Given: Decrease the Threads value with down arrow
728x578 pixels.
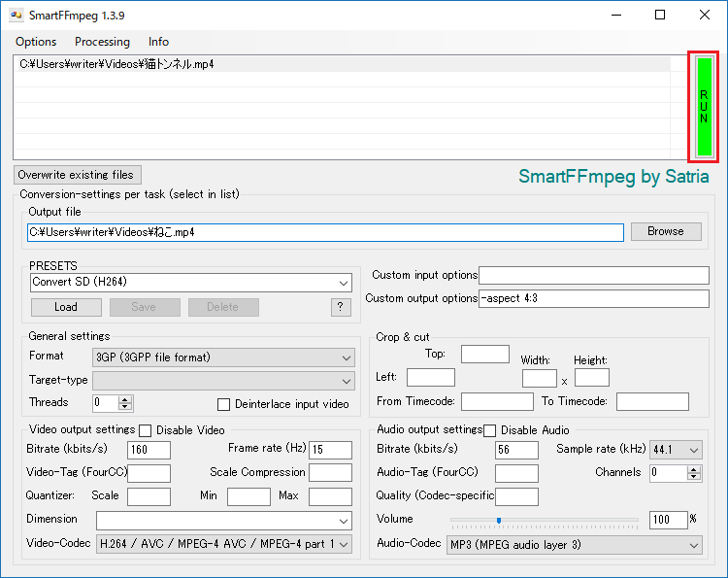Looking at the screenshot, I should pyautogui.click(x=124, y=407).
